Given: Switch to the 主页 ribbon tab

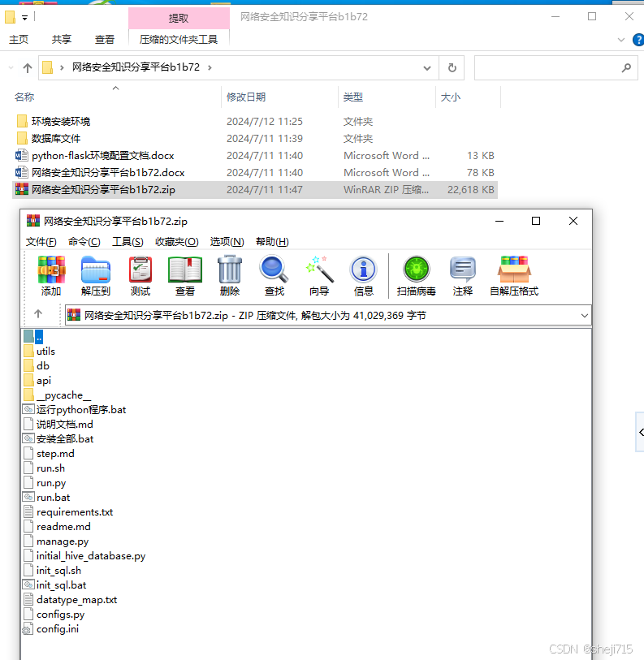Looking at the screenshot, I should coord(19,40).
